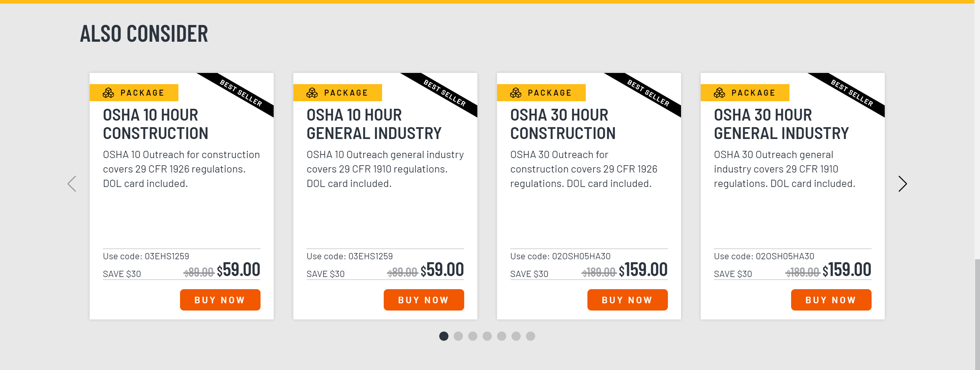The width and height of the screenshot is (980, 370).
Task: Select the seventh carousel pagination dot
Action: pyautogui.click(x=530, y=336)
